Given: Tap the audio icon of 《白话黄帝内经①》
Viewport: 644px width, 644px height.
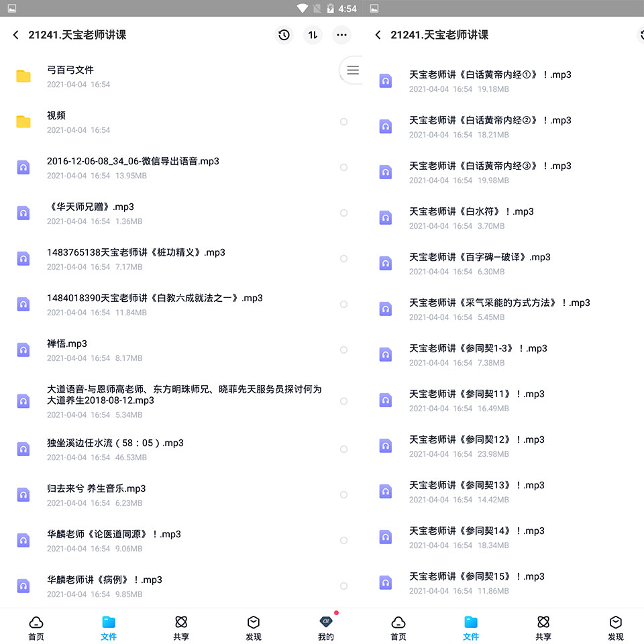Looking at the screenshot, I should [x=385, y=81].
